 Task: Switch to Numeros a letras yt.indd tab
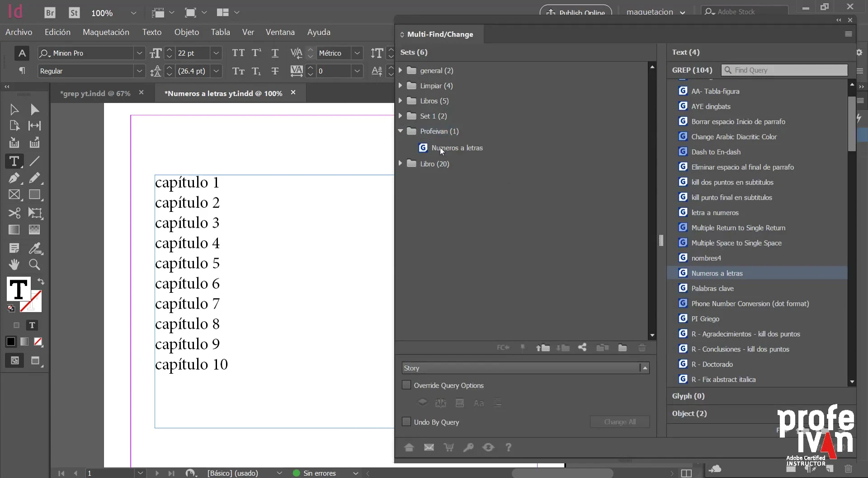(223, 93)
